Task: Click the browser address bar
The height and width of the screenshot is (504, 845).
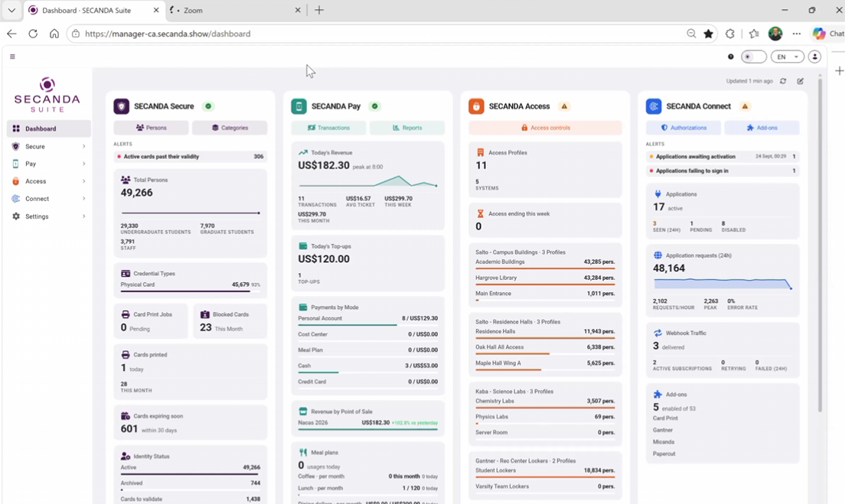Action: (x=377, y=34)
